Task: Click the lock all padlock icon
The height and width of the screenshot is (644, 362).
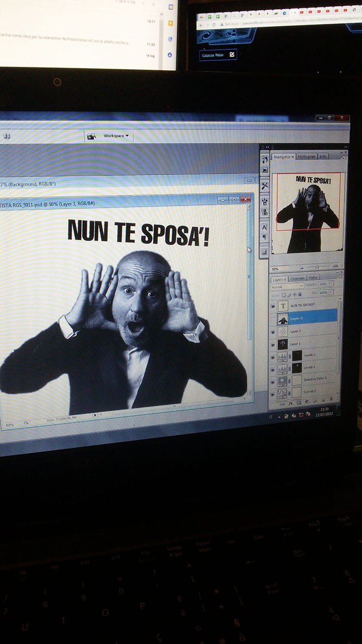Action: (x=300, y=294)
